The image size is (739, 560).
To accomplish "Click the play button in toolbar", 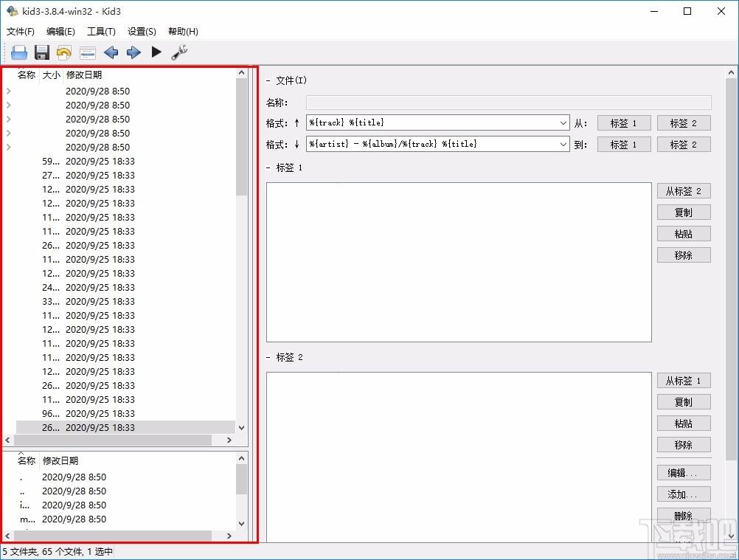I will [x=156, y=52].
